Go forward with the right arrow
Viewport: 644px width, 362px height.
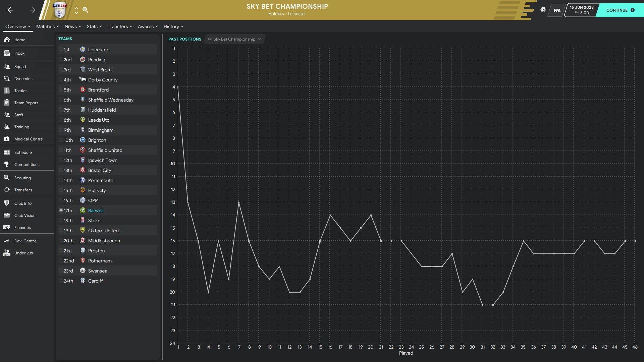click(x=32, y=10)
